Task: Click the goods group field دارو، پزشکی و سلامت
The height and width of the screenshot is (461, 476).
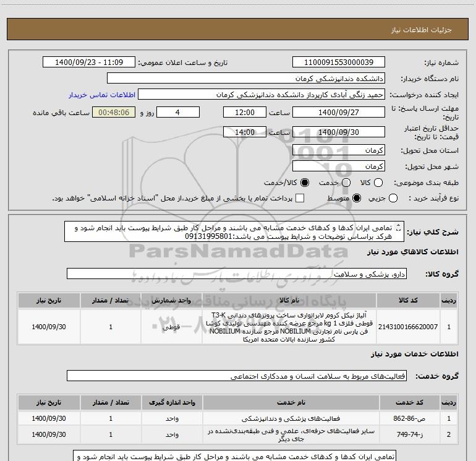Action: (x=237, y=274)
